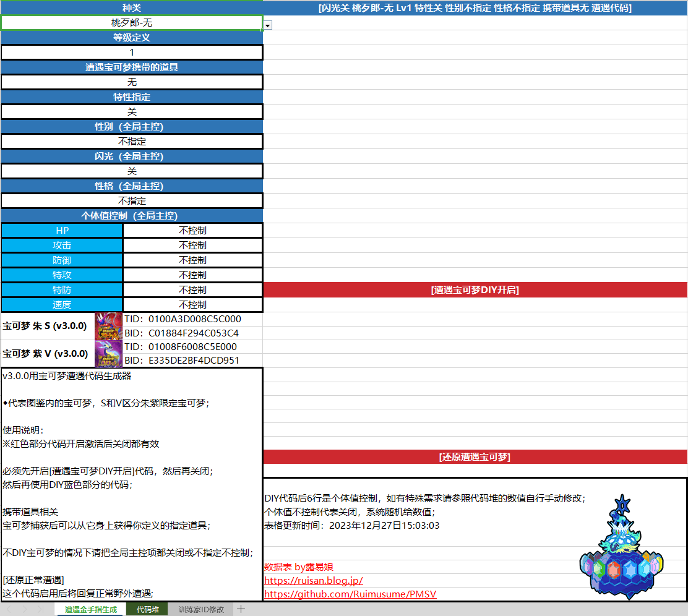
Task: Select the 性别 不指定 cell
Action: (131, 141)
